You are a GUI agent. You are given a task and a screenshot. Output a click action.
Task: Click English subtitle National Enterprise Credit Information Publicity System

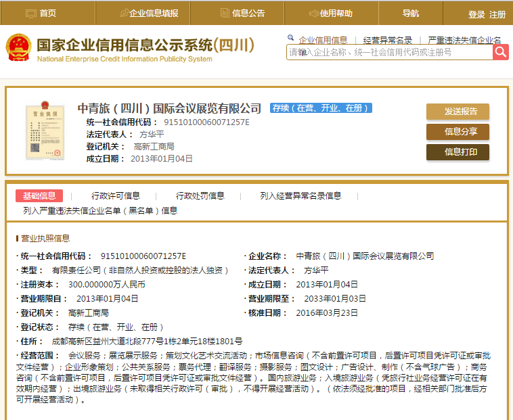[x=125, y=59]
